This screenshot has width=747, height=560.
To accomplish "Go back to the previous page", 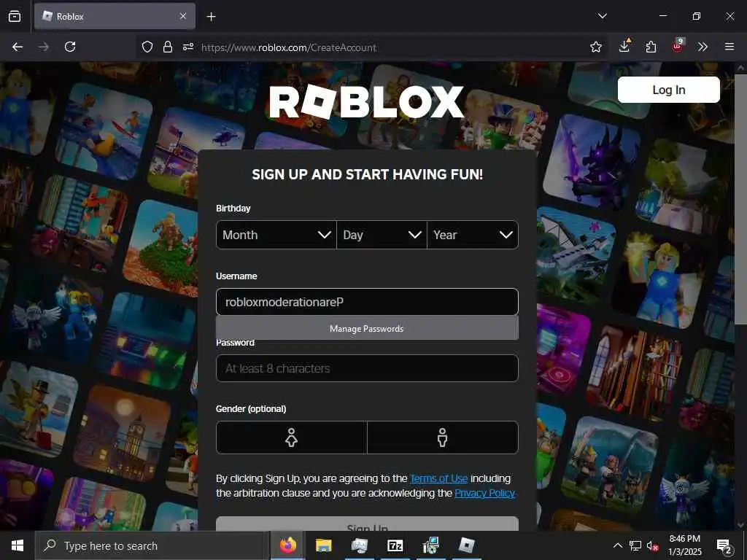I will (18, 47).
